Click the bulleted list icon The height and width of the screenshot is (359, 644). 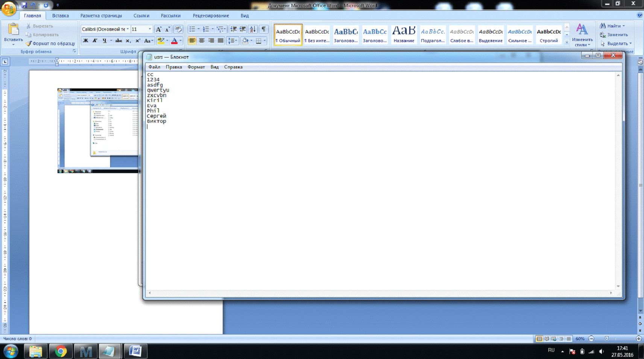point(192,29)
